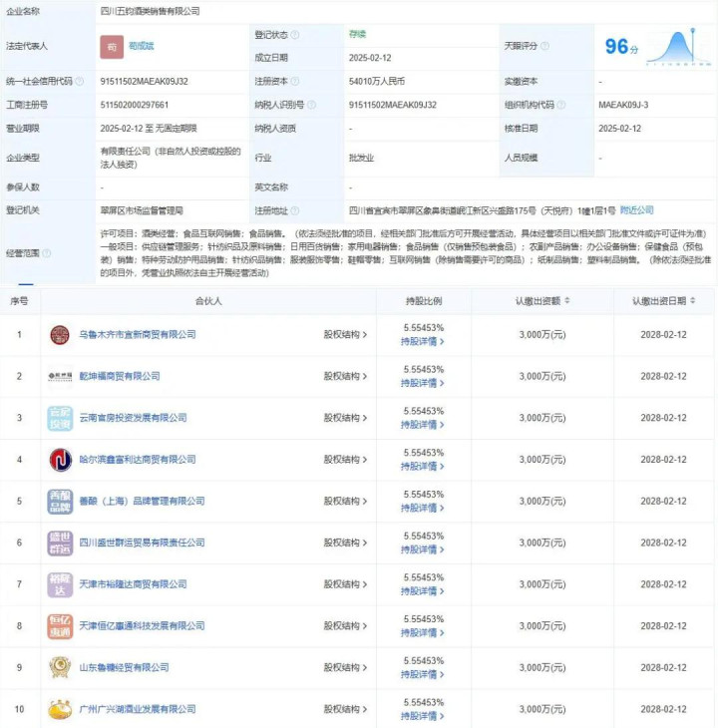Expand 股权结构 for 哈尔滨鑫富利达
The width and height of the screenshot is (718, 728).
[345, 460]
